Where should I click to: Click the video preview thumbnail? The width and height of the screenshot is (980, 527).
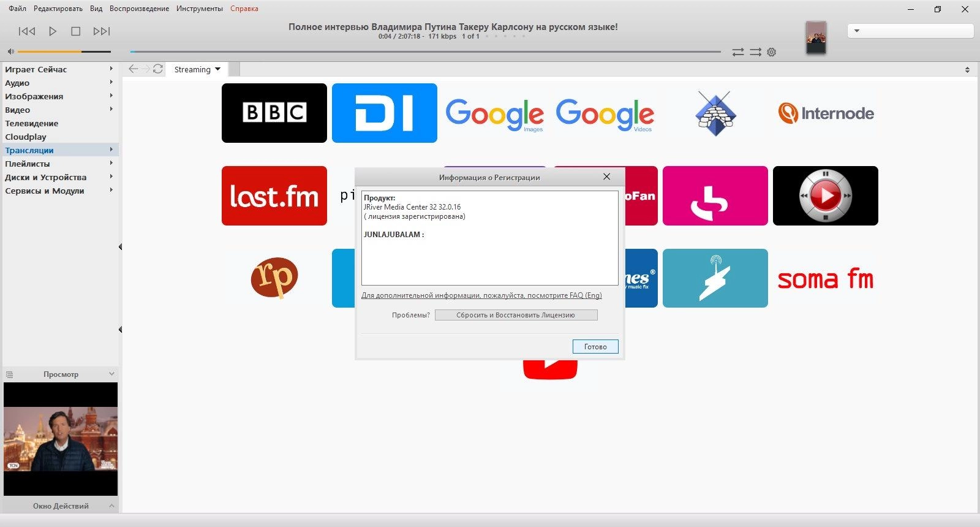tap(61, 439)
